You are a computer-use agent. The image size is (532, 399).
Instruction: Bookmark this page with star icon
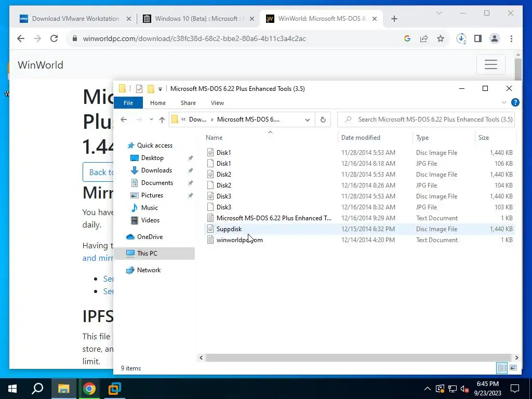(441, 38)
